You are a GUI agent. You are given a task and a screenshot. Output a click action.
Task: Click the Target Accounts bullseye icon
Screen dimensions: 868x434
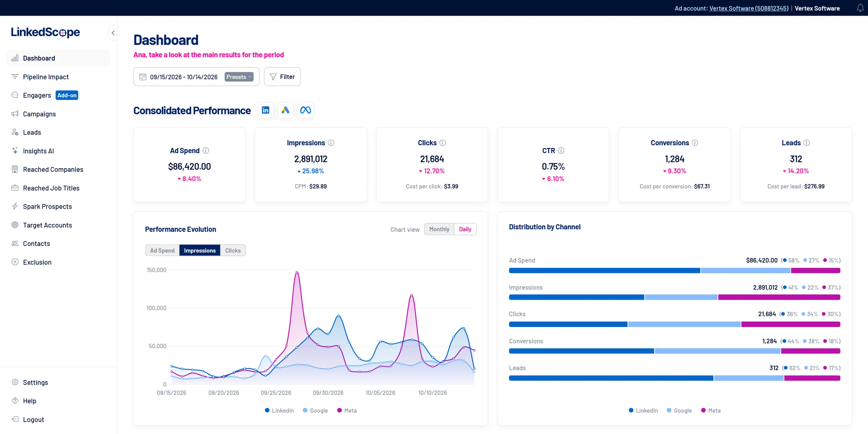pos(15,225)
